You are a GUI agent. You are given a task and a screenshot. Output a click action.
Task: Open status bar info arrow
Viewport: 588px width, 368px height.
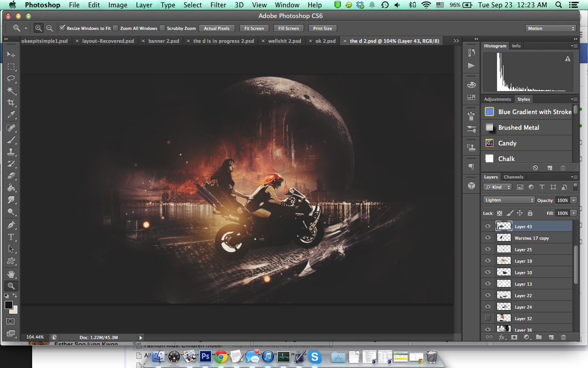(141, 337)
